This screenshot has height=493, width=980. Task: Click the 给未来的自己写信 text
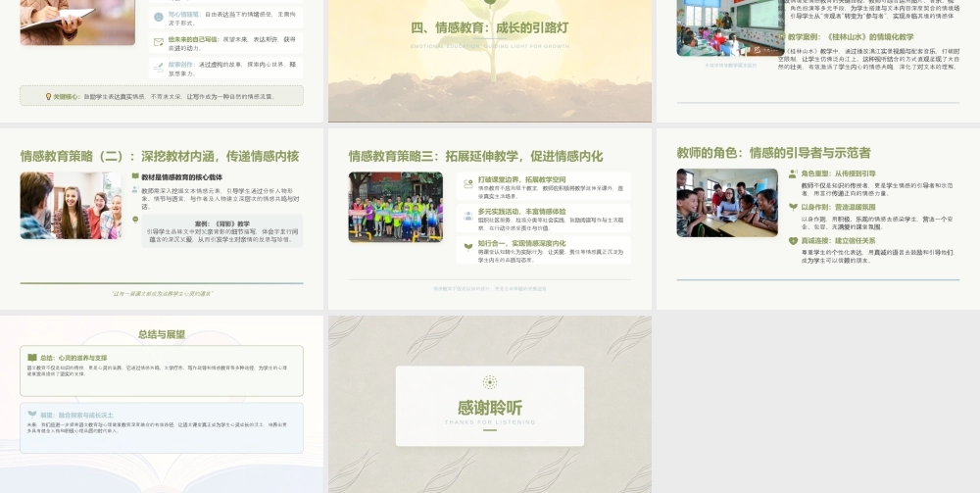[x=193, y=39]
